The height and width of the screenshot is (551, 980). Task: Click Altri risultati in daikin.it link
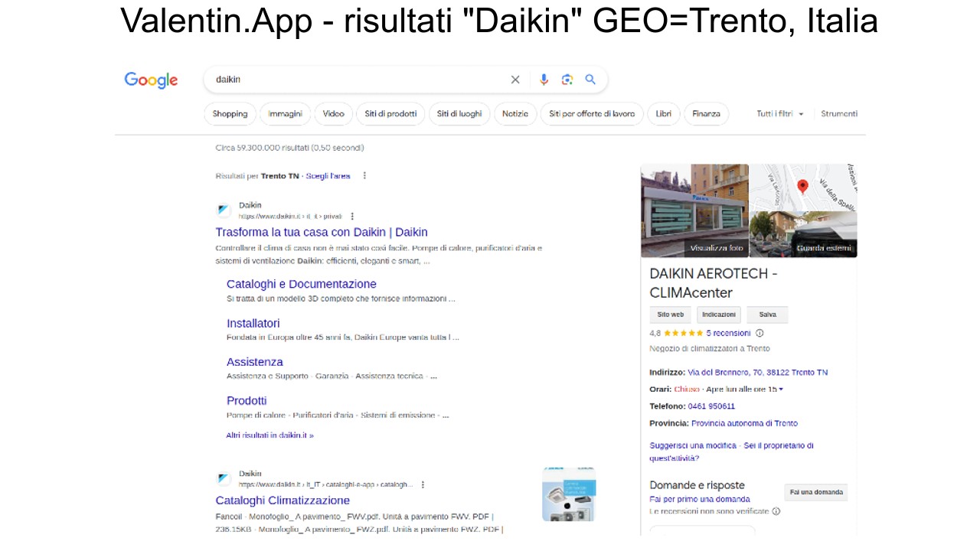click(x=269, y=435)
